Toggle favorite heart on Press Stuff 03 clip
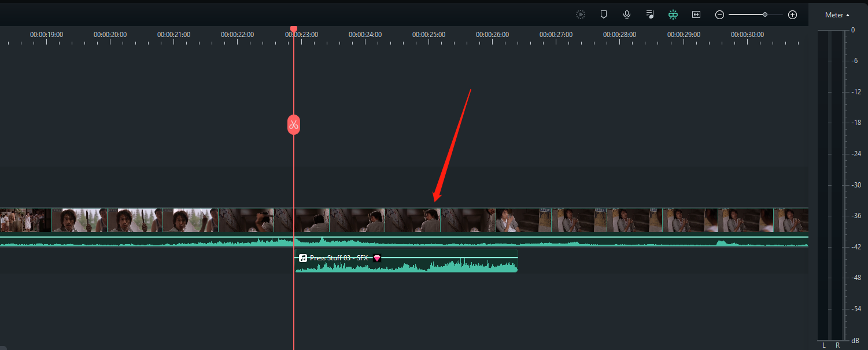The width and height of the screenshot is (868, 350). pos(378,258)
